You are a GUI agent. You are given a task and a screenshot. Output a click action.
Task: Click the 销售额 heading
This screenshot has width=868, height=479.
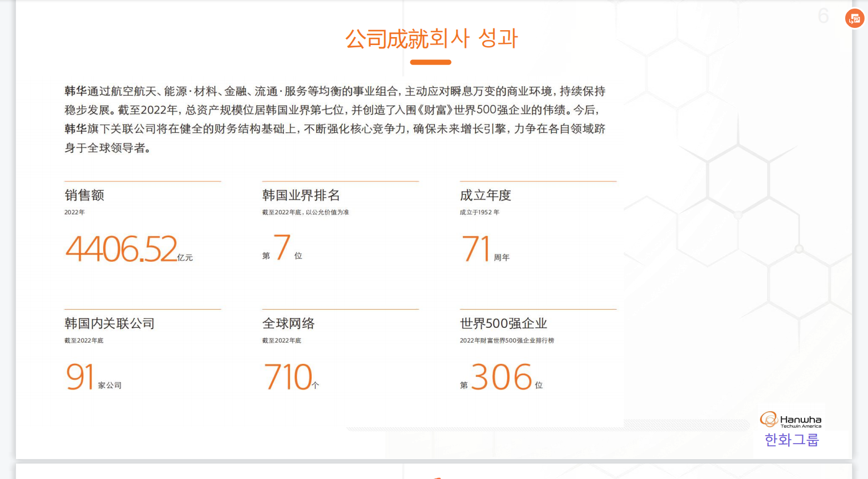point(84,196)
